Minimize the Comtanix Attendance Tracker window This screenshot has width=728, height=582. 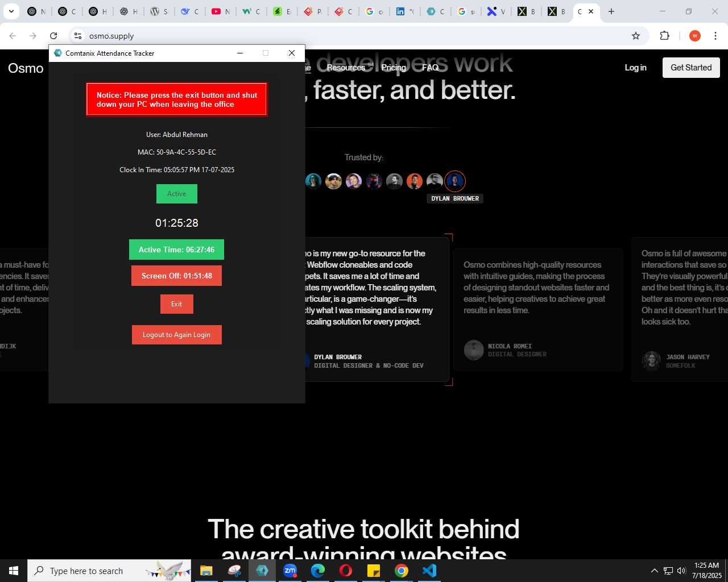(x=240, y=53)
